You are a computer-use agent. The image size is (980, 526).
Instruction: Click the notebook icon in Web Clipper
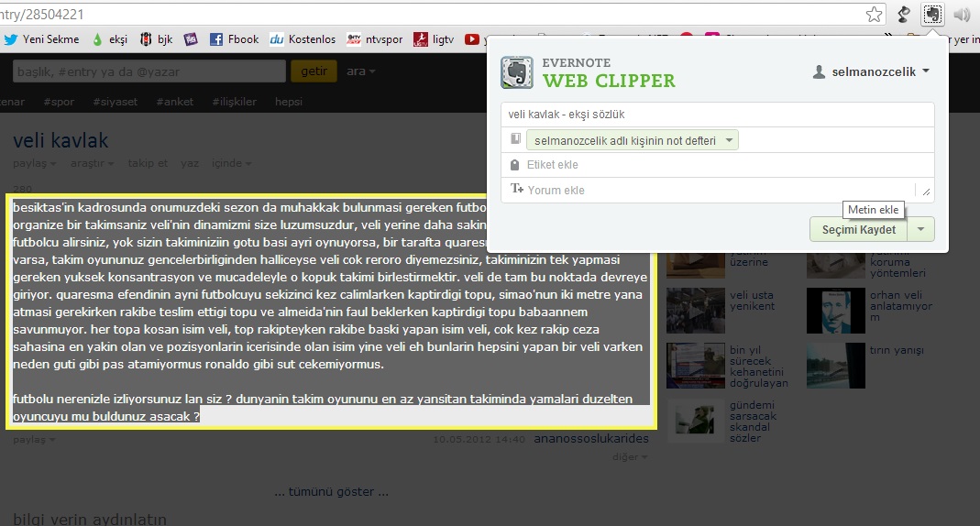515,138
